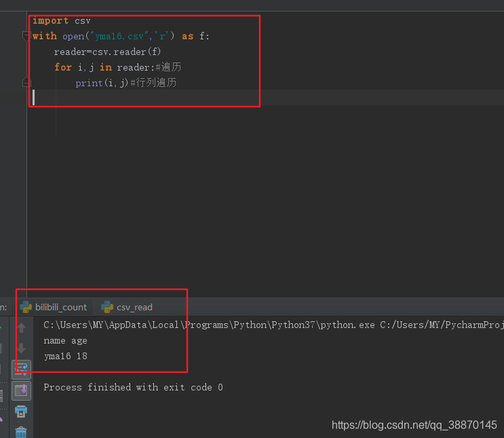Click the "yma16.csv" filename string in code
Viewport: 504px width, 438px height.
[x=119, y=37]
